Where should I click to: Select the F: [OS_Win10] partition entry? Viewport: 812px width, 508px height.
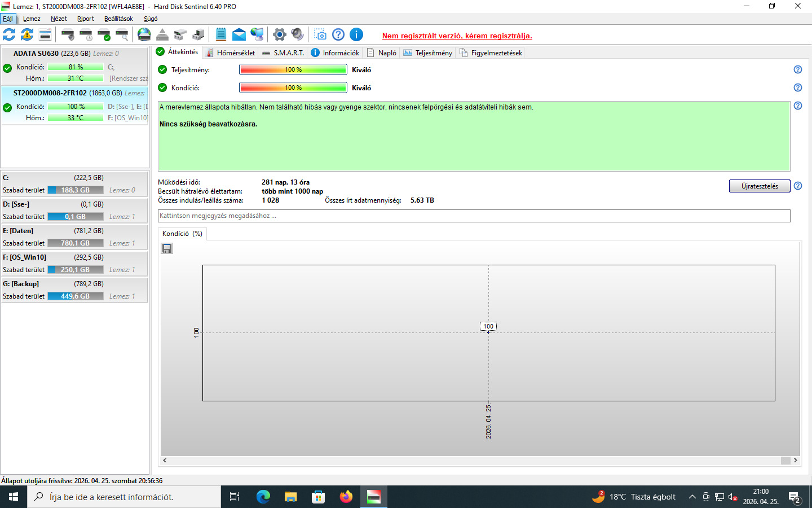click(74, 264)
